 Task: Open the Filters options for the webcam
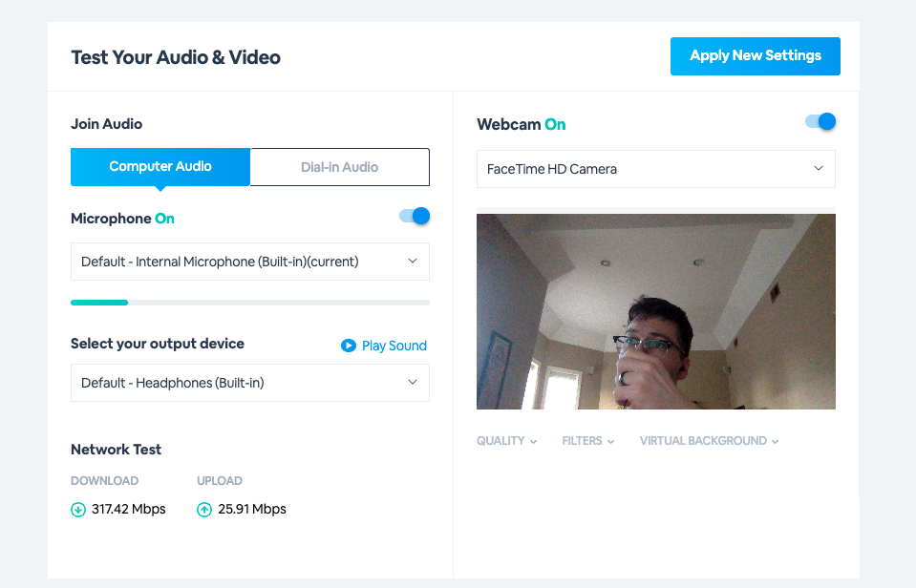pos(587,441)
